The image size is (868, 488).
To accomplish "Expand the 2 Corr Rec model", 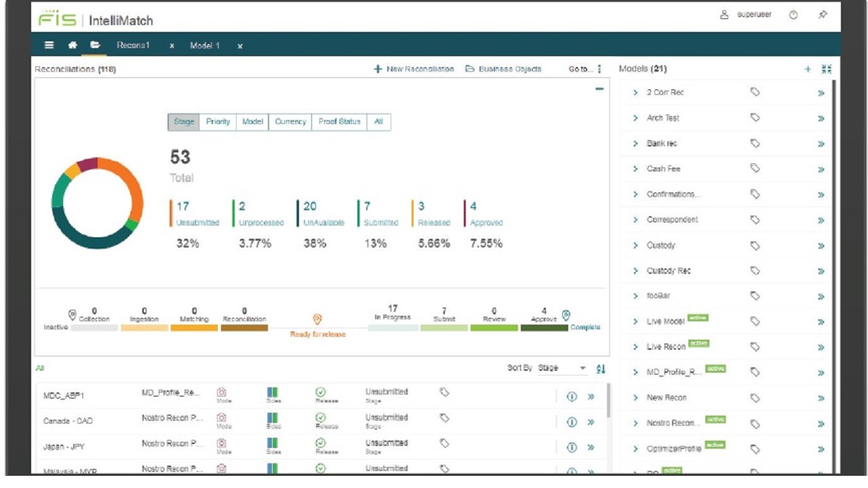I will click(635, 92).
